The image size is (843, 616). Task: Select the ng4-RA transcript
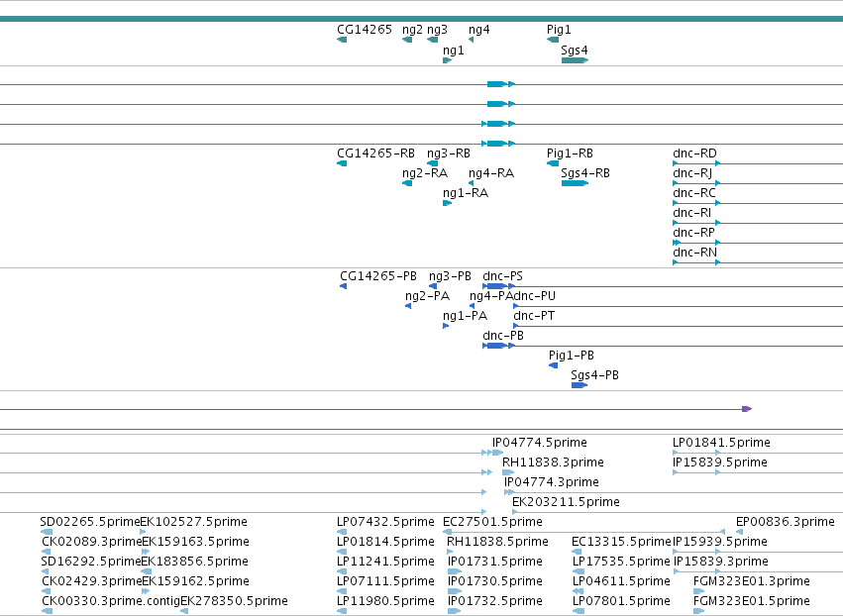click(471, 183)
